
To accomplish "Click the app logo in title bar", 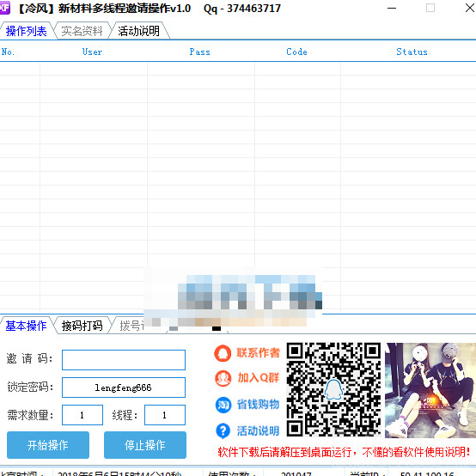I will [x=4, y=8].
